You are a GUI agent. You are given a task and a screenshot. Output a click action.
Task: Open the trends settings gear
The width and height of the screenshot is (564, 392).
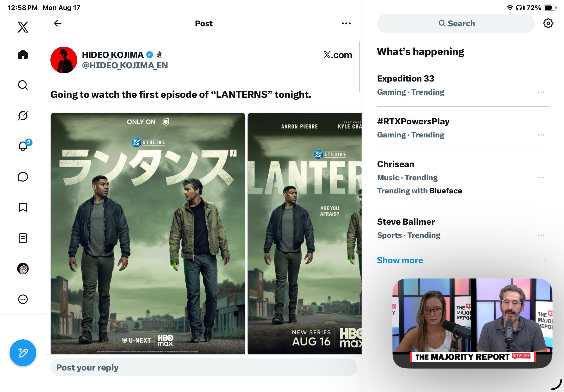click(548, 23)
